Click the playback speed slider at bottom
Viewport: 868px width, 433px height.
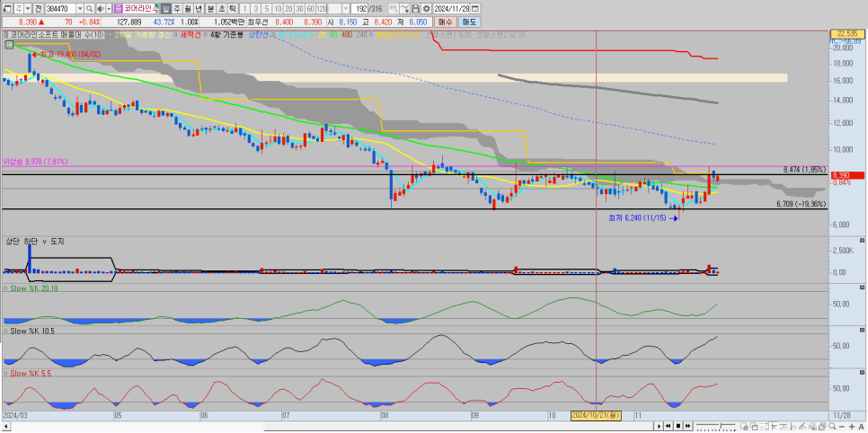716,426
